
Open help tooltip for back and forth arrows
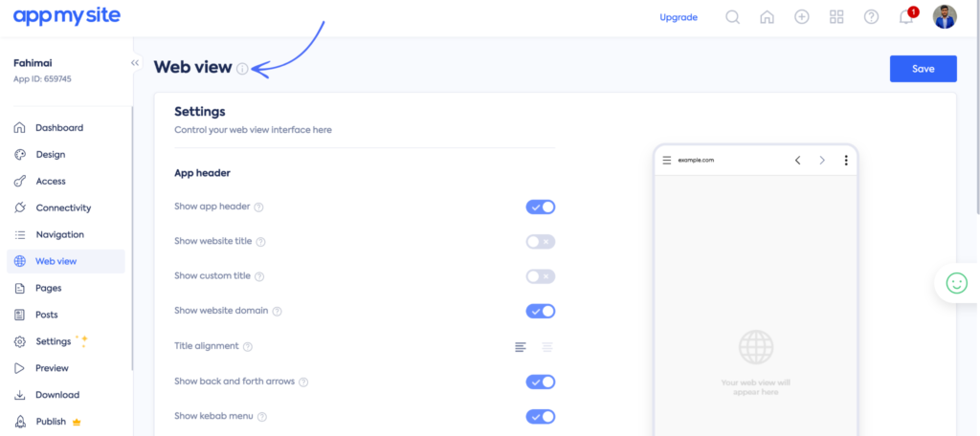pos(303,381)
